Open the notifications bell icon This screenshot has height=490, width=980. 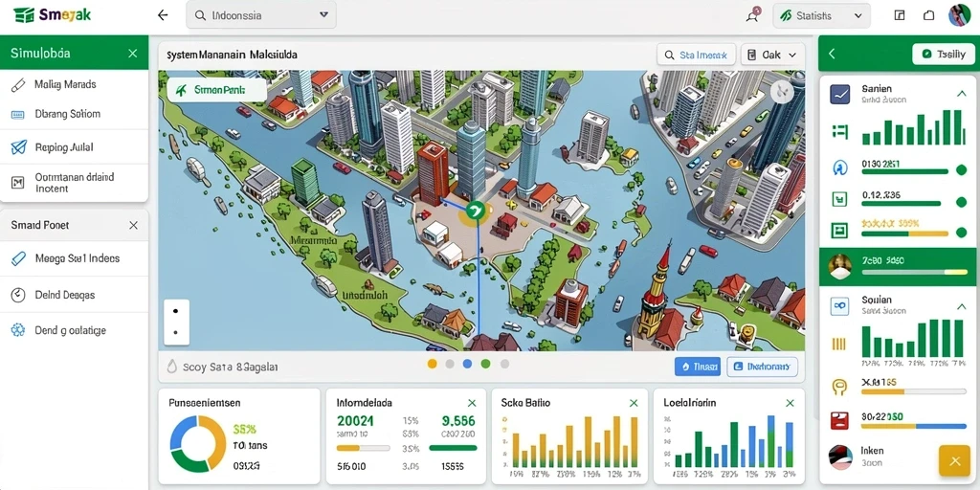(x=752, y=15)
